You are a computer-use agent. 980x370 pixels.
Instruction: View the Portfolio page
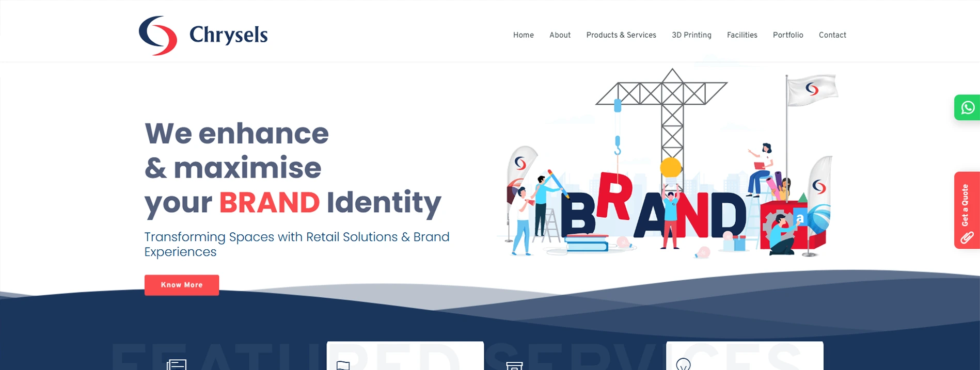(x=788, y=35)
